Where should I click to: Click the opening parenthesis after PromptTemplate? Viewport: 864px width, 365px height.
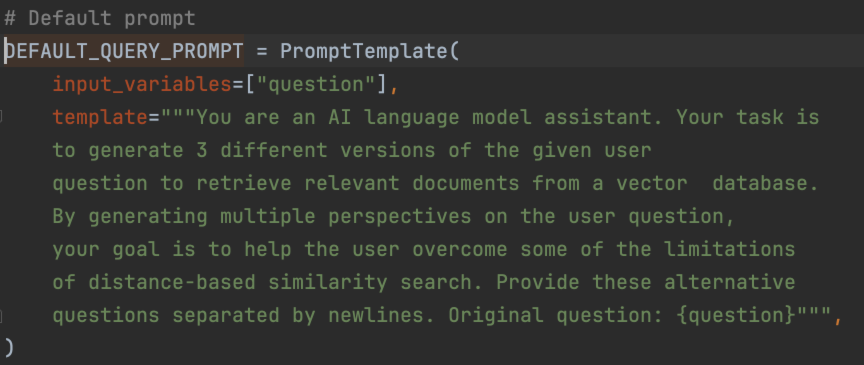click(x=454, y=51)
